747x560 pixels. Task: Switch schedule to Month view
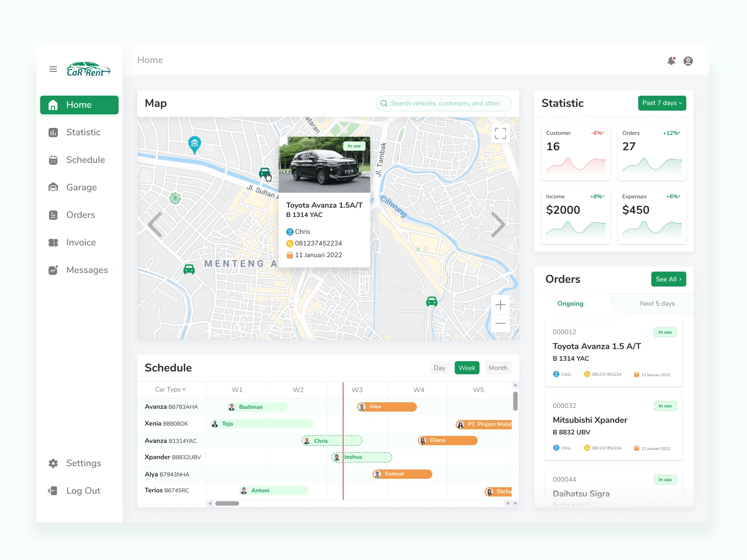498,368
